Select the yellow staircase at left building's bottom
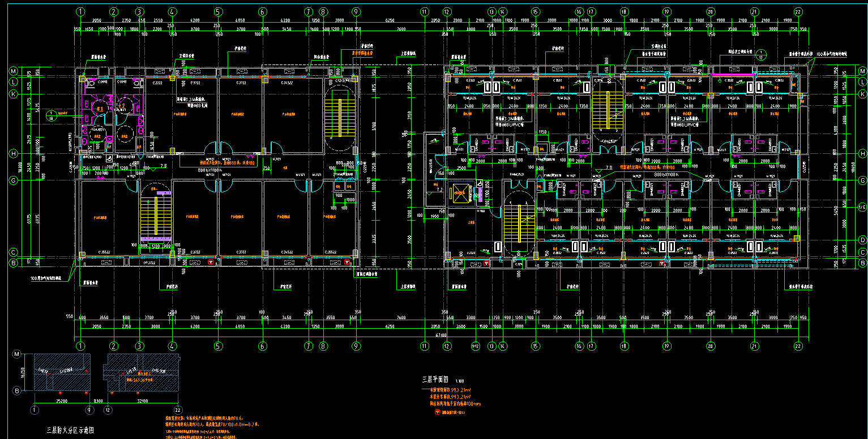Image resolution: width=868 pixels, height=439 pixels. click(149, 216)
